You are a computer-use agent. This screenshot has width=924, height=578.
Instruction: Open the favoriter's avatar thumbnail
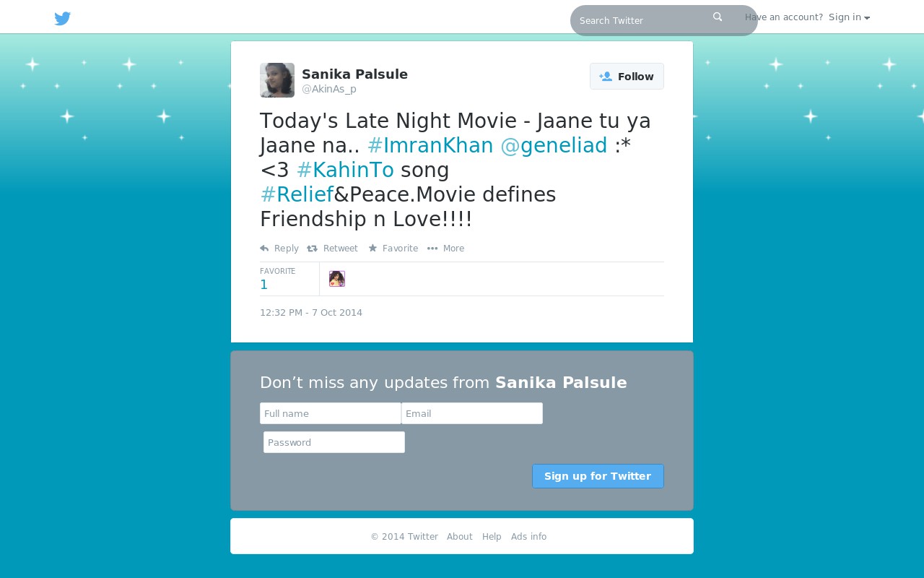coord(337,279)
